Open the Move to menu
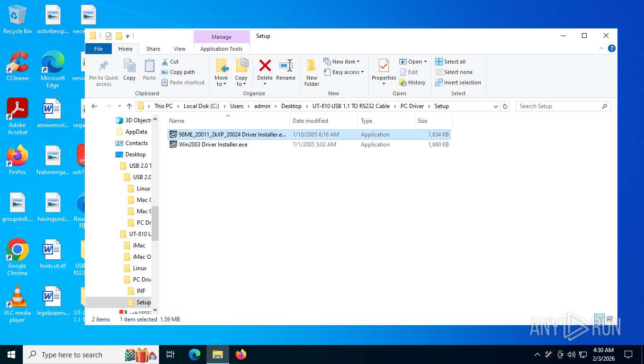 pyautogui.click(x=221, y=73)
